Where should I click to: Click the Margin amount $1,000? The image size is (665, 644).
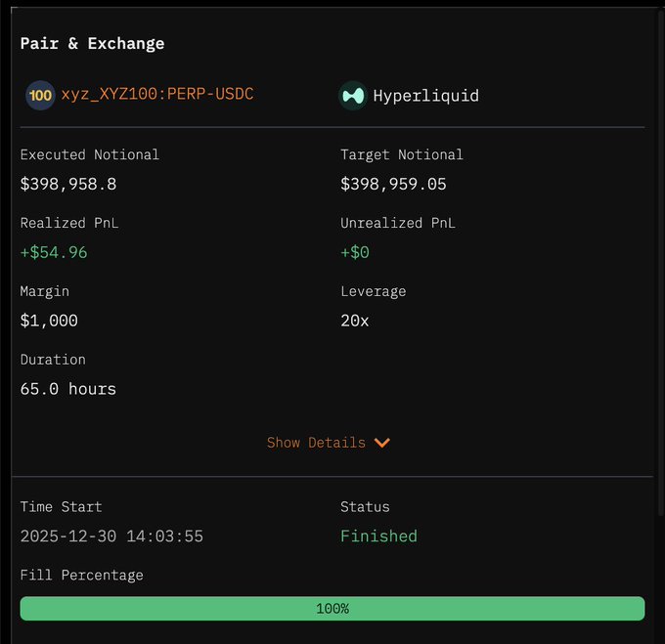click(49, 321)
